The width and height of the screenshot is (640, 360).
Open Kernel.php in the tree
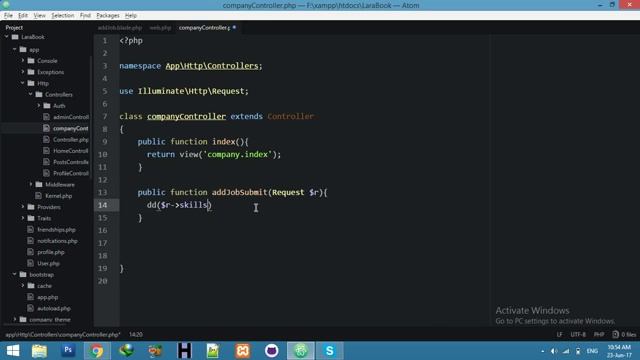pyautogui.click(x=58, y=196)
